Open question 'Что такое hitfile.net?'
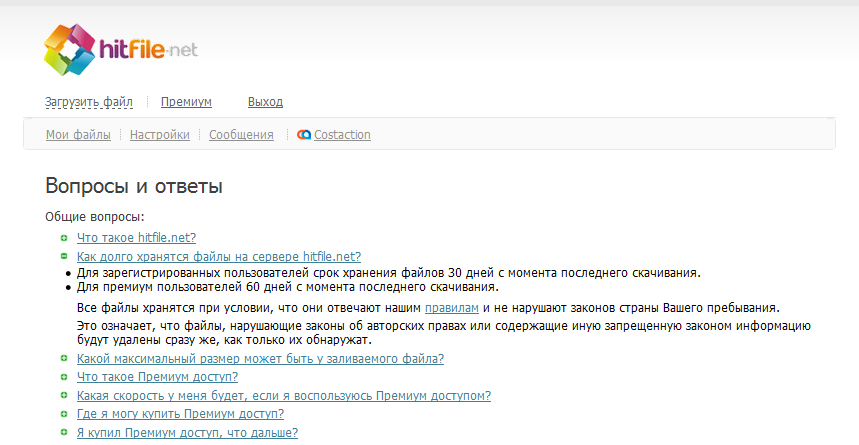Viewport: 859px width, 445px height. (x=136, y=238)
